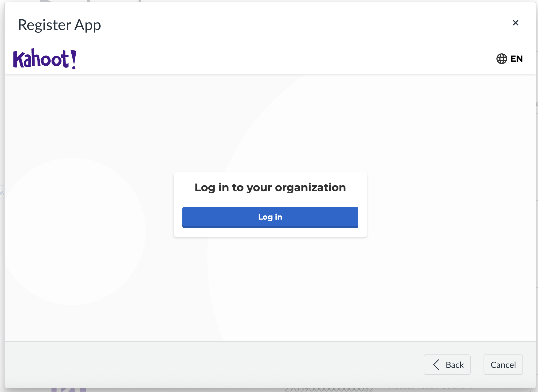This screenshot has width=538, height=392.
Task: Go back using the Back button
Action: point(447,365)
